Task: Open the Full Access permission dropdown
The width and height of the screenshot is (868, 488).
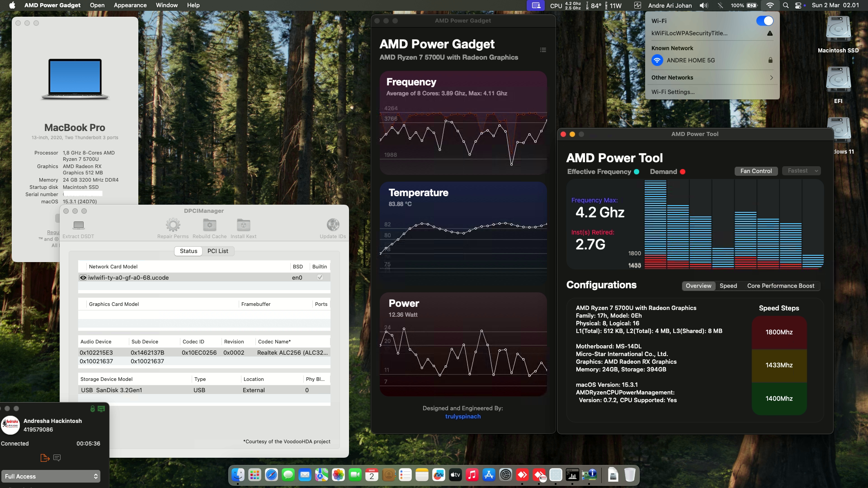Action: (51, 476)
